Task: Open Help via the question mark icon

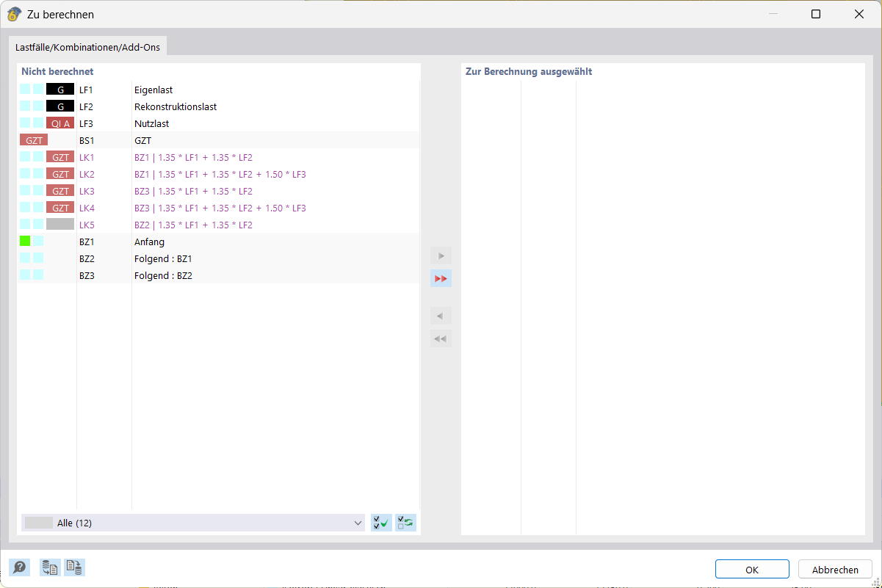Action: [x=19, y=567]
